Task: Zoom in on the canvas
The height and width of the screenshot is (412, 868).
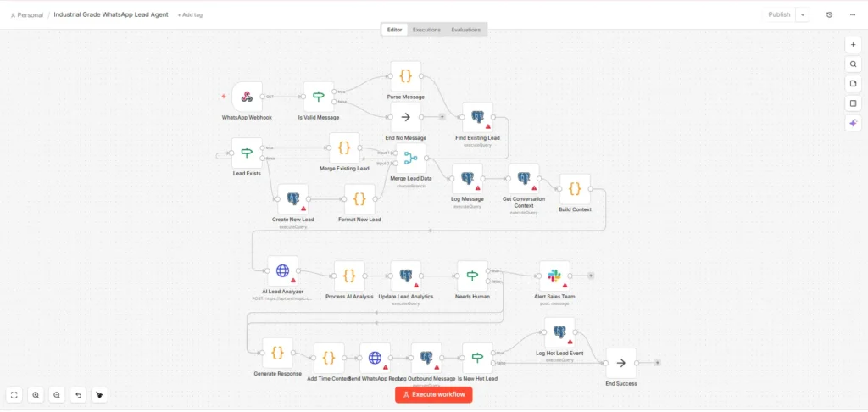Action: point(36,395)
